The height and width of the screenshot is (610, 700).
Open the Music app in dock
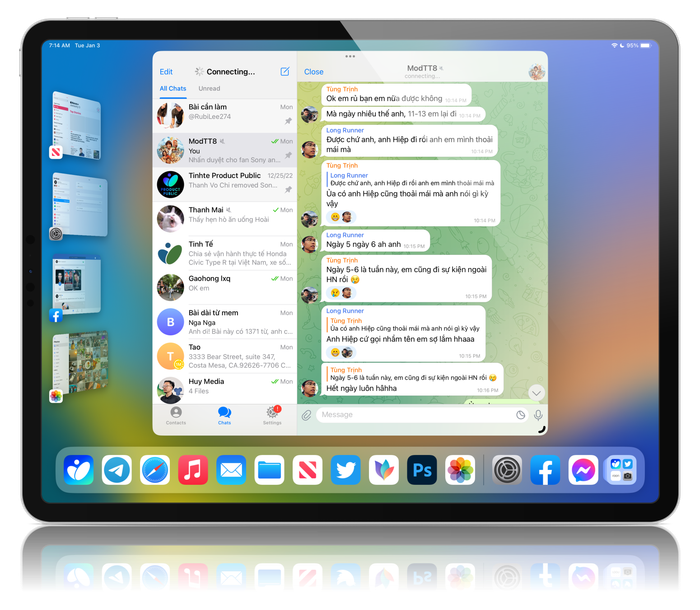point(193,470)
